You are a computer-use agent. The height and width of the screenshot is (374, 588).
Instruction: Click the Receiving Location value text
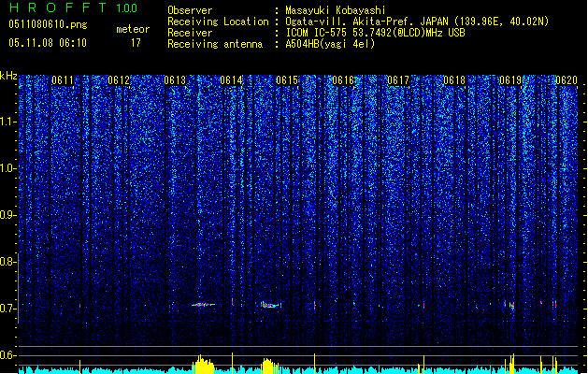417,22
